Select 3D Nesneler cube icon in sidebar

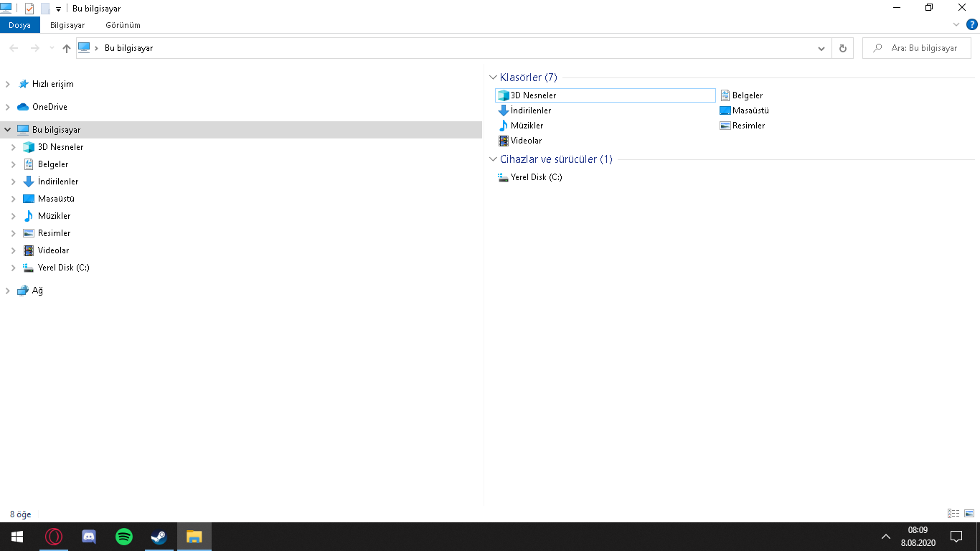(29, 147)
